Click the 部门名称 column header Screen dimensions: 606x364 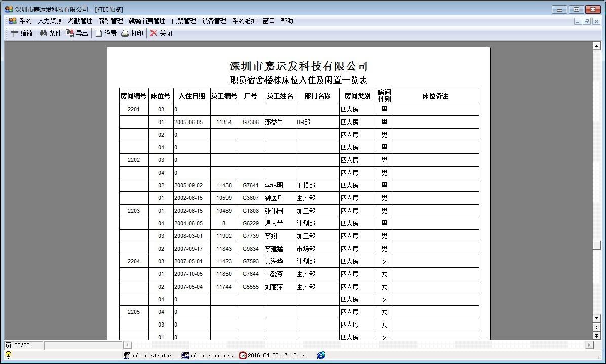[x=318, y=96]
